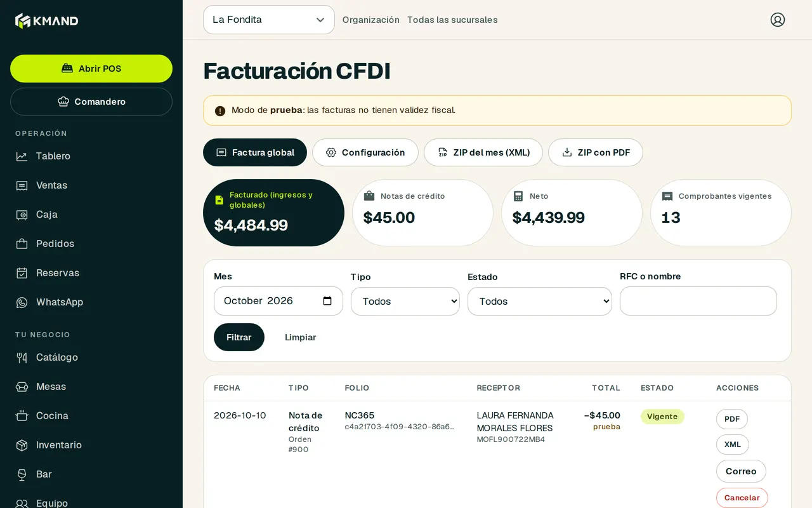Select the Caja cash register icon
The width and height of the screenshot is (812, 508).
(22, 215)
